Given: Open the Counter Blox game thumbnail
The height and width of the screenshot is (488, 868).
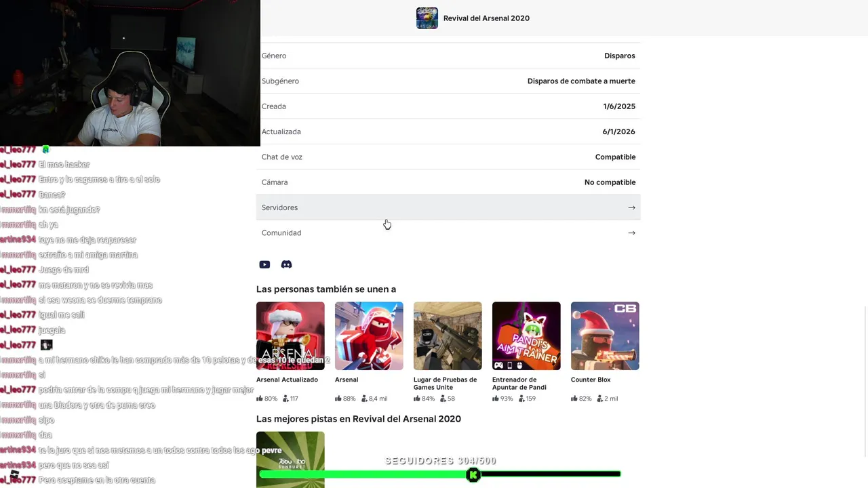Looking at the screenshot, I should [x=605, y=335].
